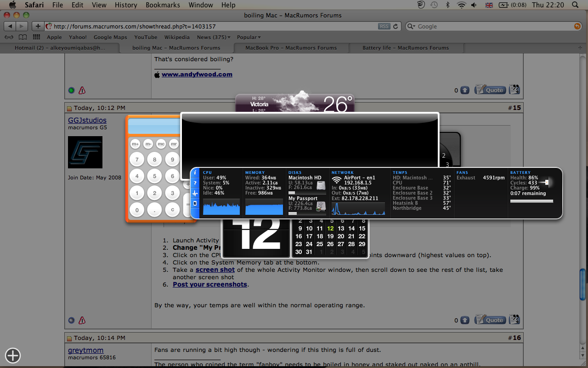Click the RSS button in address bar

point(384,26)
